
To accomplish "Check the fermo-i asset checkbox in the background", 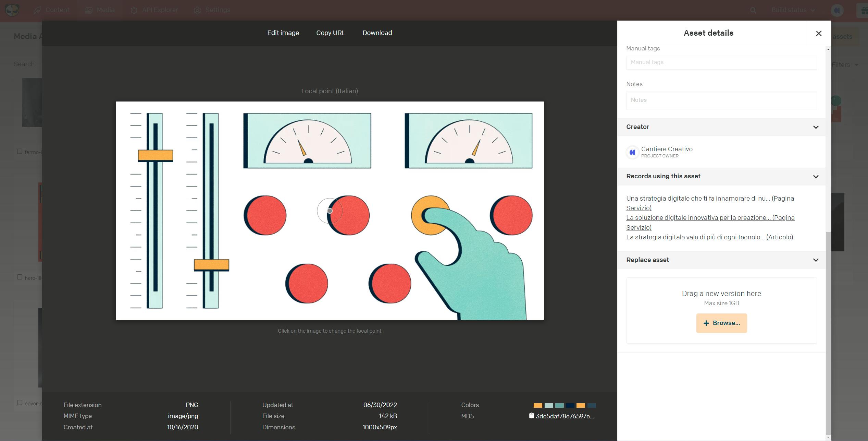I will [20, 151].
